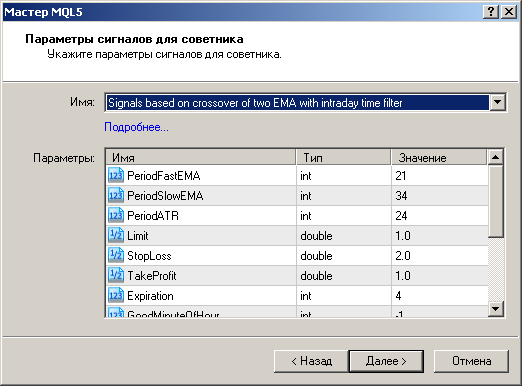
Task: Click the scrollbar up arrow in parameters list
Action: point(495,157)
